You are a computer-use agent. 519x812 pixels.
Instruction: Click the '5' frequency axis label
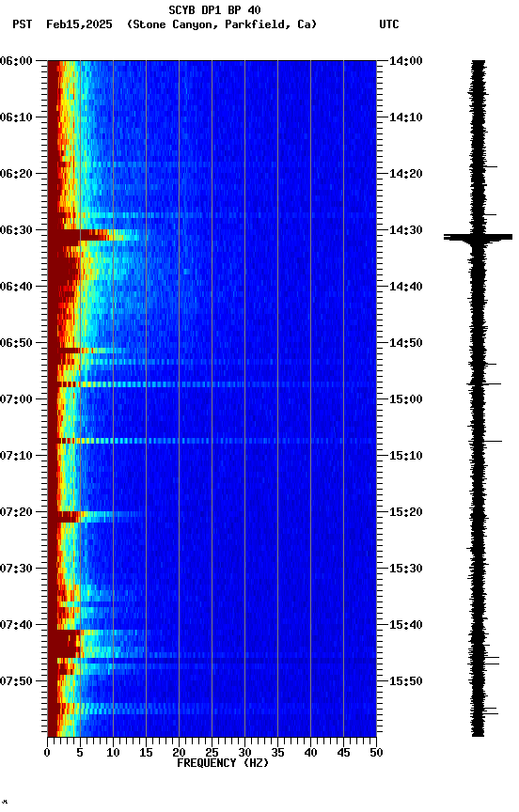80,753
